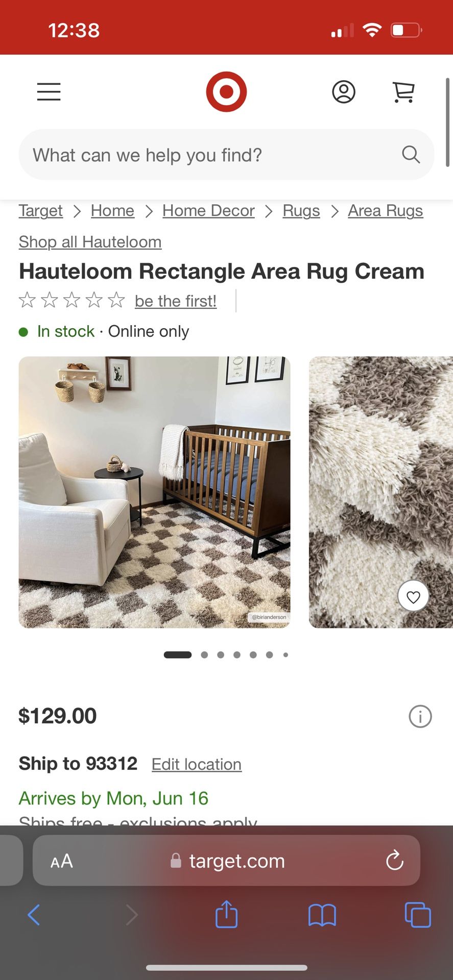453x980 pixels.
Task: Open Shop all Hauteloom link
Action: [90, 242]
